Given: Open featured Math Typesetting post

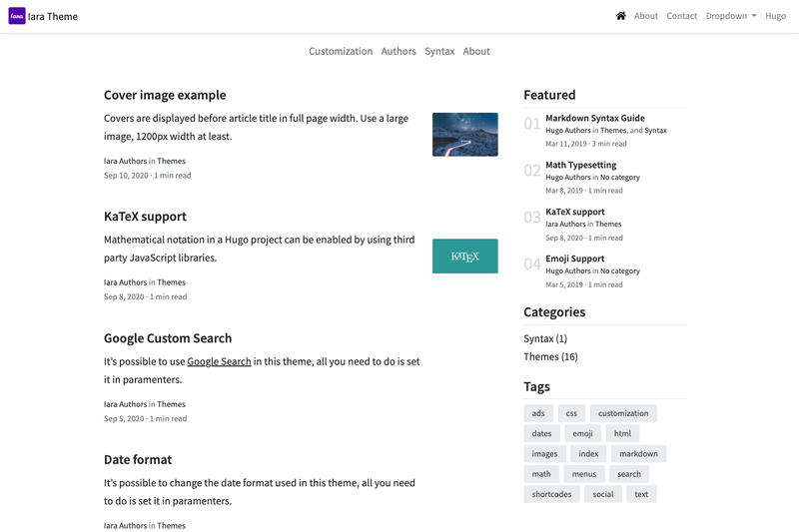Looking at the screenshot, I should point(581,165).
